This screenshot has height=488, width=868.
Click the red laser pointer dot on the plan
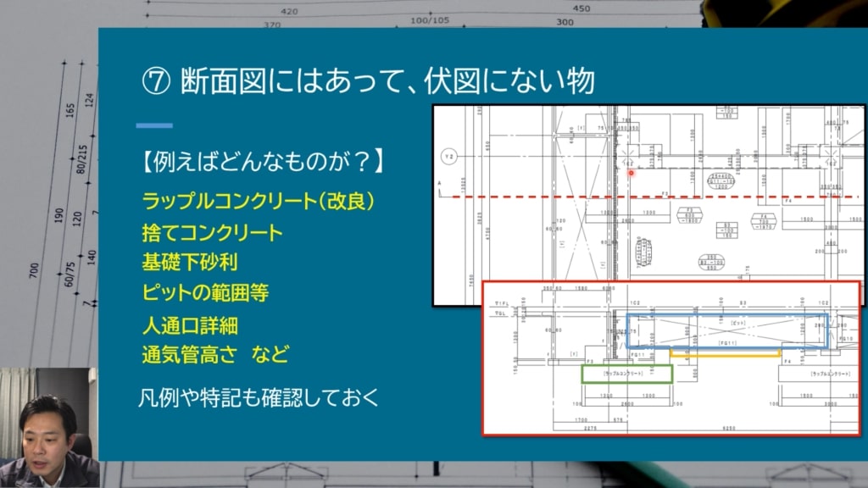(631, 173)
